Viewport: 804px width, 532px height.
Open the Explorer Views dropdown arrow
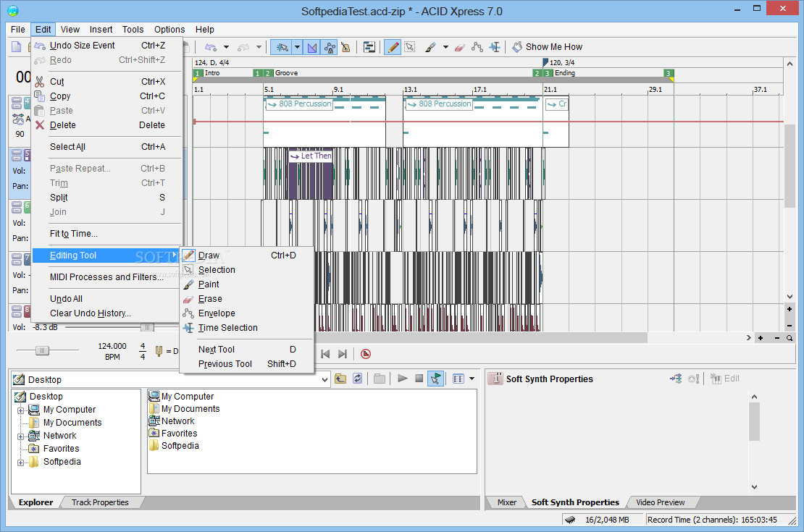point(472,379)
